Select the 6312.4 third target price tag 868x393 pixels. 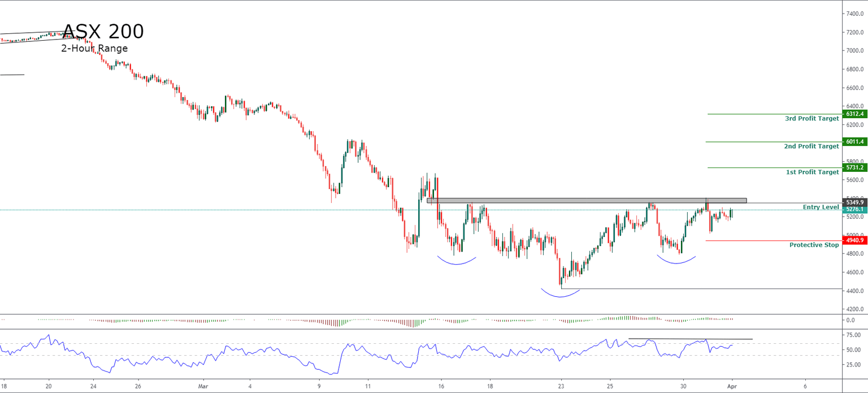pyautogui.click(x=855, y=114)
